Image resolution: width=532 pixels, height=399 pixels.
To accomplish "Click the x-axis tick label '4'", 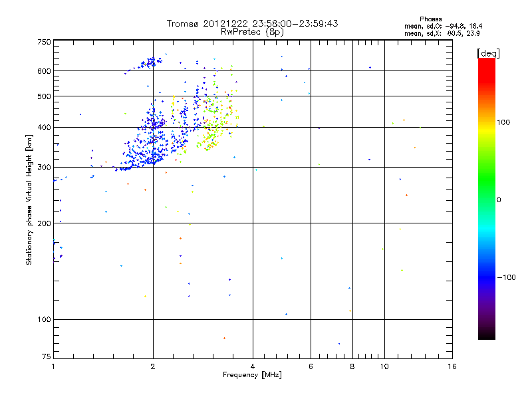I will click(x=253, y=366).
